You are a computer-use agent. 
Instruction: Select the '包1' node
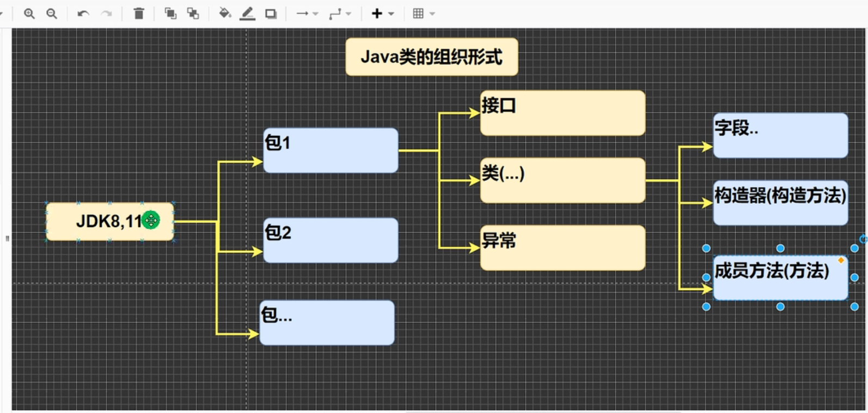331,151
